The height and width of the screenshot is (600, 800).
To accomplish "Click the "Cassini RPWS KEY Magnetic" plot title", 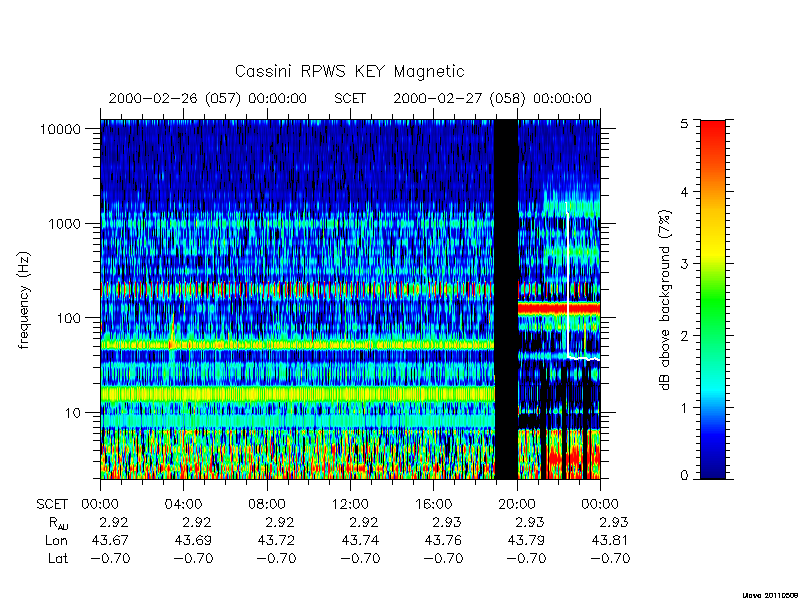I will 349,71.
